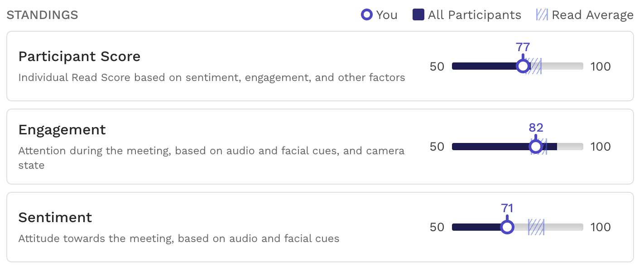Select the Sentiment heading
The width and height of the screenshot is (644, 266).
[x=55, y=218]
